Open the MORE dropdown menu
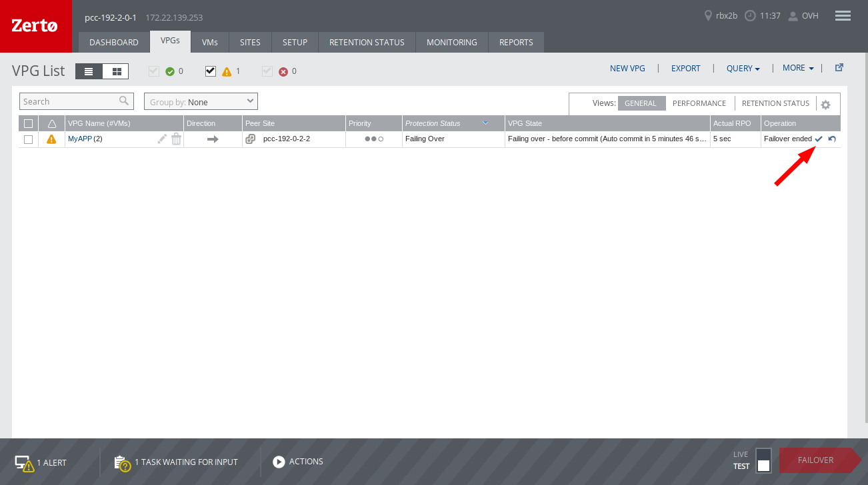Screen dimensions: 868x485 797,68
